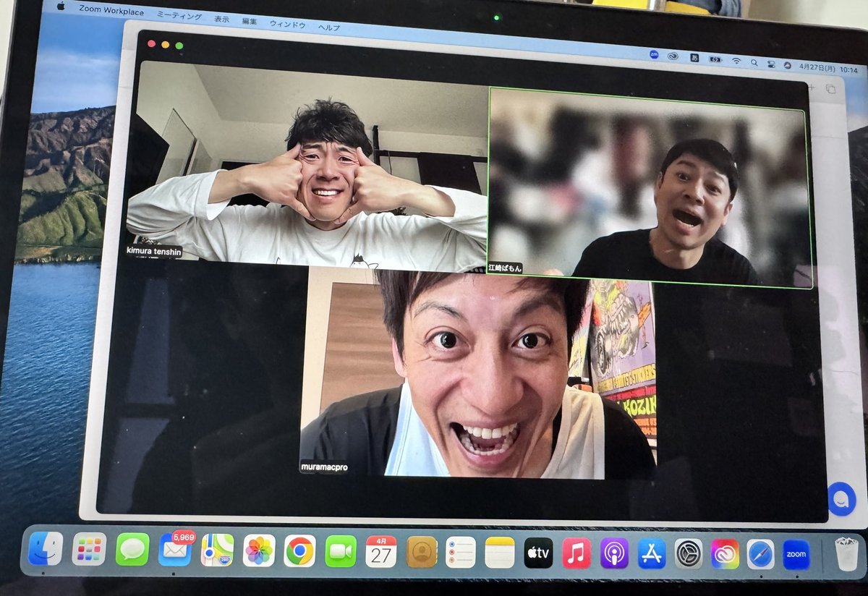Open Contacts app in the Dock

pos(422,552)
